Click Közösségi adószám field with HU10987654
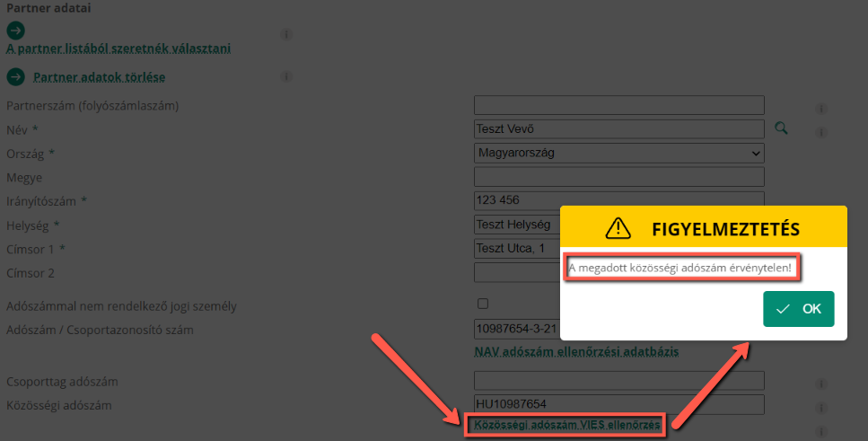Image resolution: width=868 pixels, height=441 pixels. point(618,404)
